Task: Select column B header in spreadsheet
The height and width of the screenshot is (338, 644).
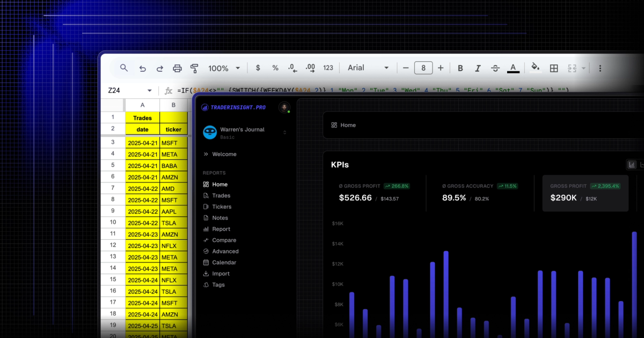Action: [174, 105]
